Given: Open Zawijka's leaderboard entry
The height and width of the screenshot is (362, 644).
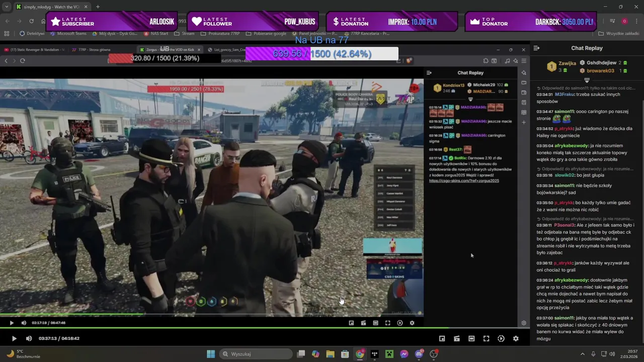Looking at the screenshot, I should pos(561,66).
